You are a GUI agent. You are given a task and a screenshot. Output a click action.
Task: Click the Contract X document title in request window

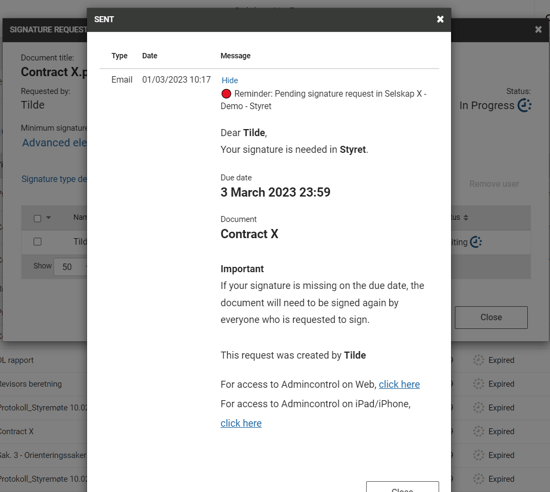point(54,72)
